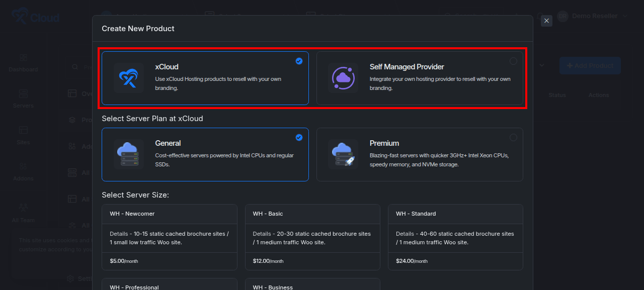The width and height of the screenshot is (644, 290).
Task: Open Addons icon in background left sidebar
Action: 23,166
